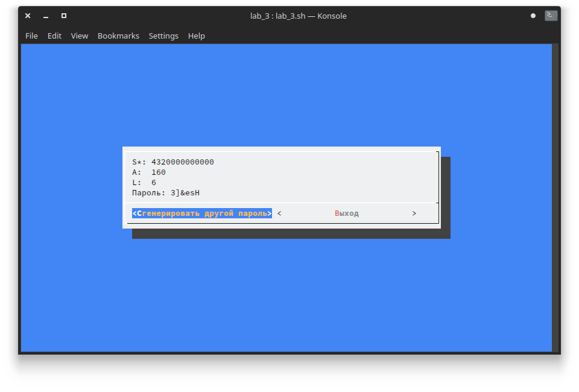579x392 pixels.
Task: Open the File menu
Action: pyautogui.click(x=31, y=36)
